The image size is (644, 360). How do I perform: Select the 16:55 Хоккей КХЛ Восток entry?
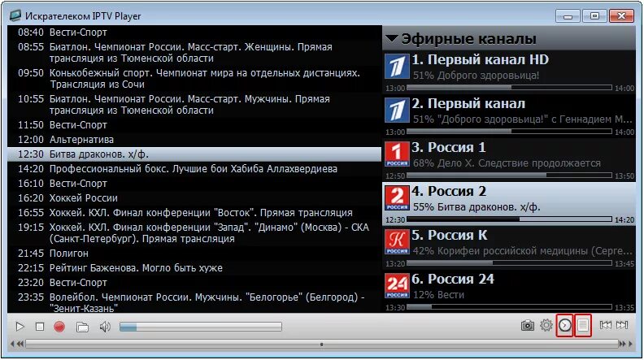coord(194,213)
